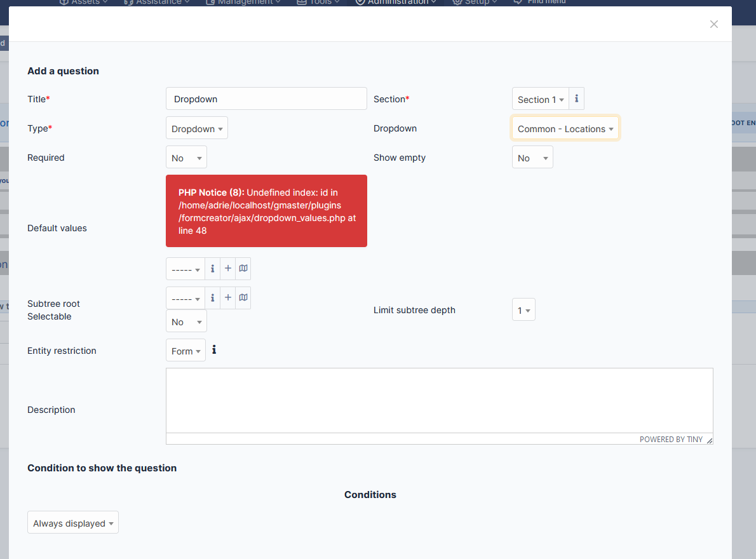Click the info icon beside Subtree root dropdown
The image size is (756, 559).
pyautogui.click(x=213, y=297)
